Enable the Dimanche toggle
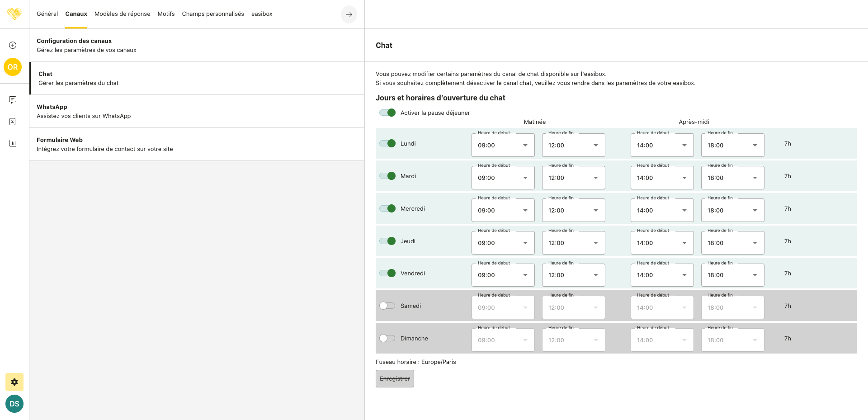868x420 pixels. tap(387, 338)
